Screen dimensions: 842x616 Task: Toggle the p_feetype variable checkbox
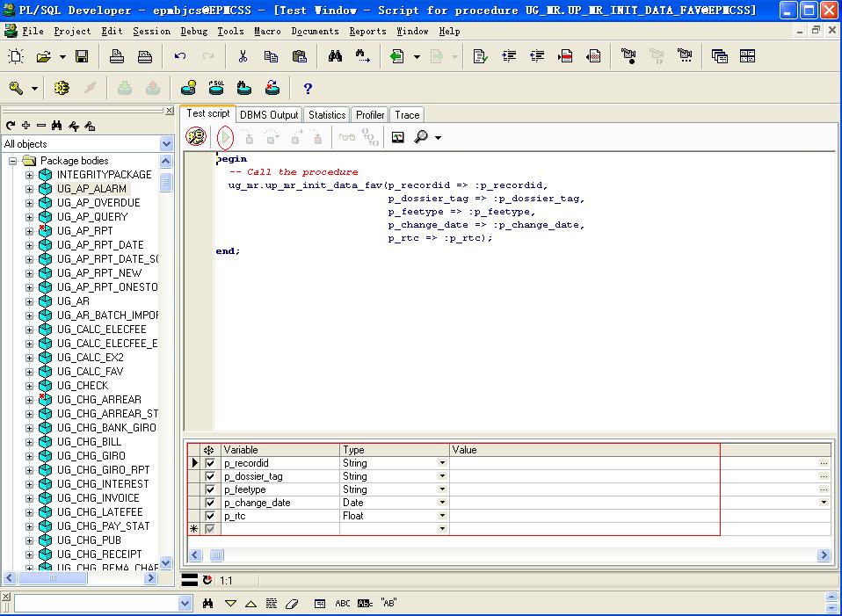210,489
